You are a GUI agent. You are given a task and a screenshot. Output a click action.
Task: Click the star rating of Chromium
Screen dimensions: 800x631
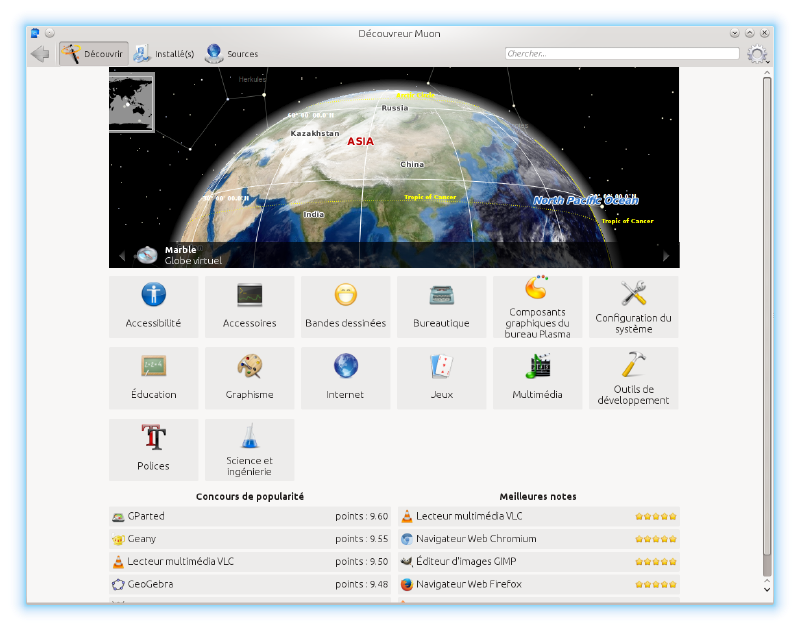tap(656, 539)
